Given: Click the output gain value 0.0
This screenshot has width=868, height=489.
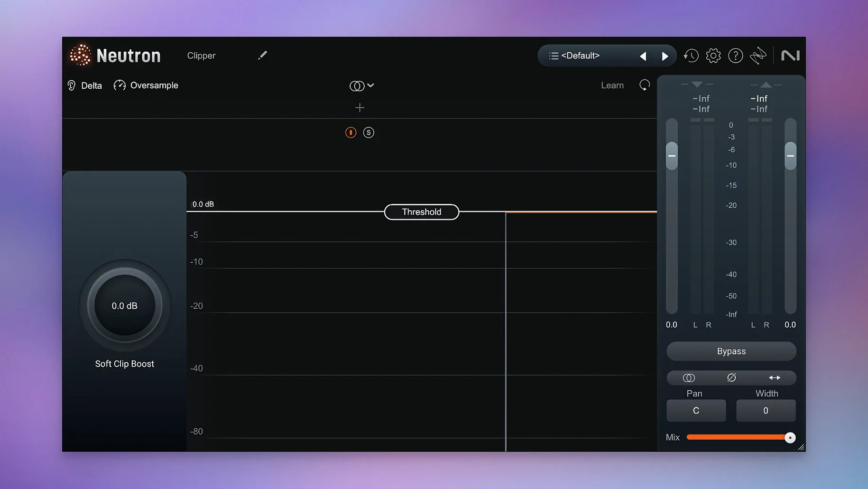Looking at the screenshot, I should click(790, 325).
